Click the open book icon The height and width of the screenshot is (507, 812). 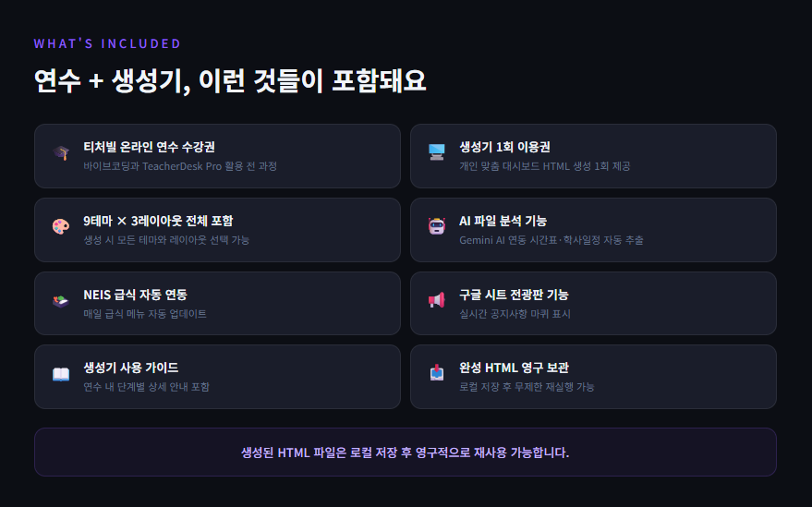[61, 374]
